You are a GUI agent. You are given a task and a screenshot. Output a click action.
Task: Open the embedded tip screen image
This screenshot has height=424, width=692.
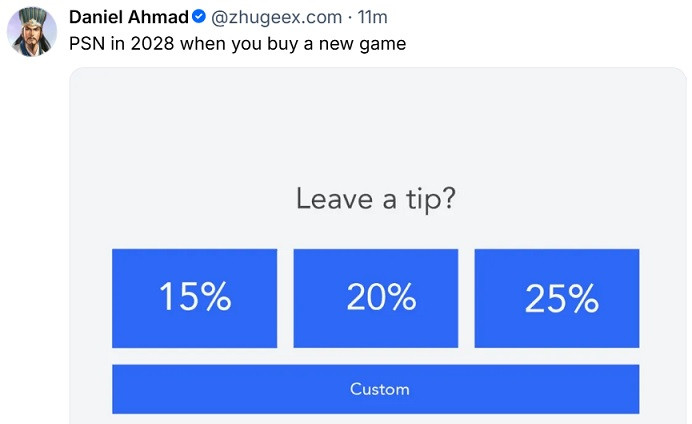pyautogui.click(x=378, y=246)
